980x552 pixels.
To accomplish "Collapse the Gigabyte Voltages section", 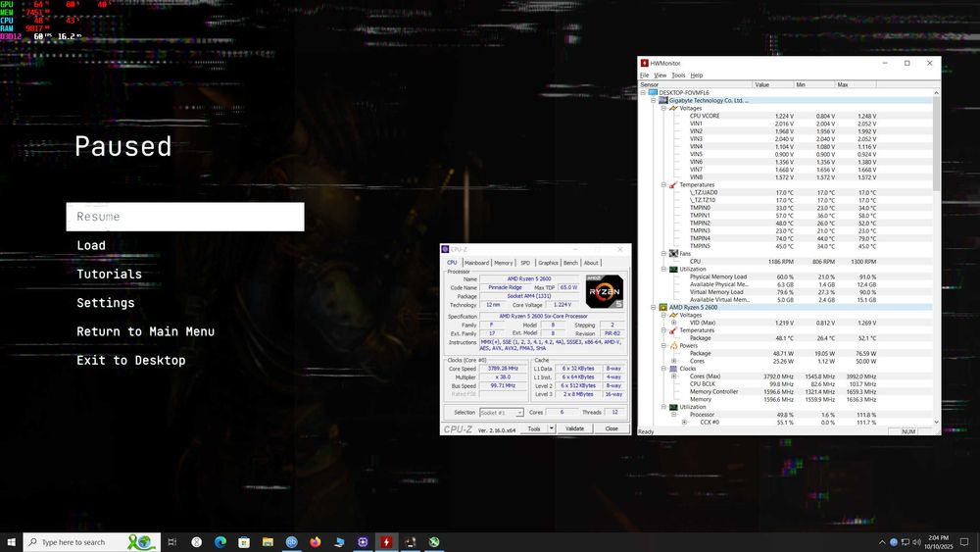I will coord(663,108).
